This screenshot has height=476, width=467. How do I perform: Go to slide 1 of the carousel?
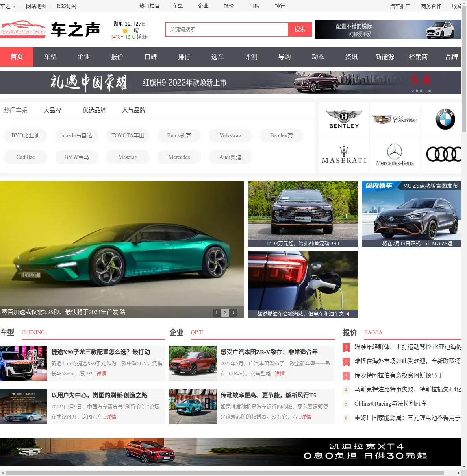217,313
